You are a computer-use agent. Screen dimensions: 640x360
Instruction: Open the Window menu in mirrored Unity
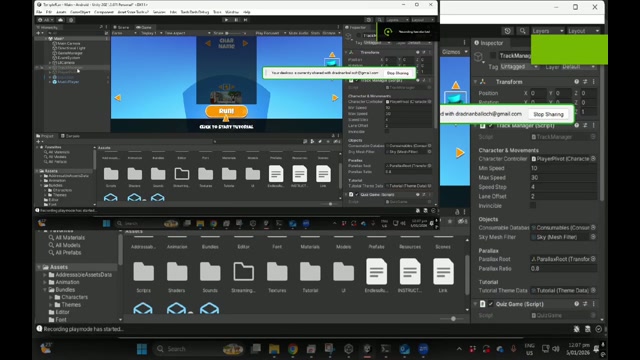pyautogui.click(x=232, y=12)
